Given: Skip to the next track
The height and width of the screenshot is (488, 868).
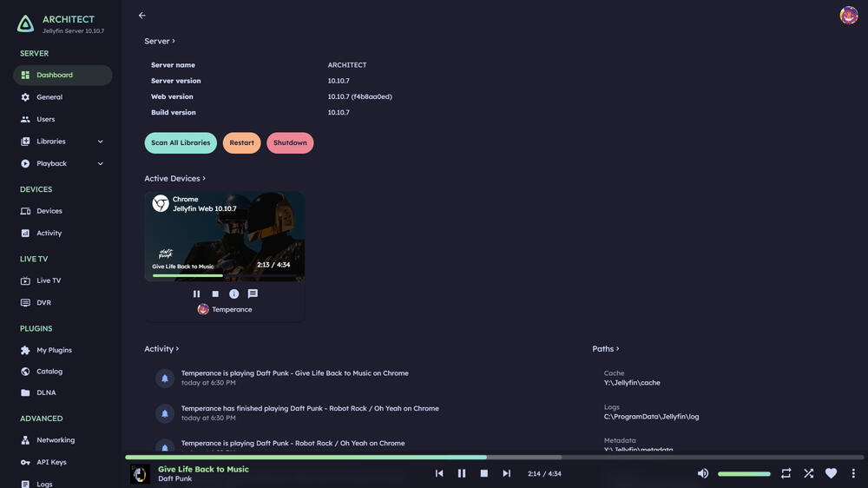Looking at the screenshot, I should pyautogui.click(x=506, y=473).
